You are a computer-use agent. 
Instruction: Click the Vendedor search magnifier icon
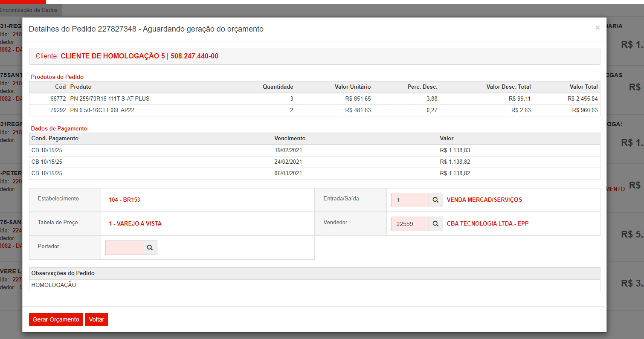[435, 224]
